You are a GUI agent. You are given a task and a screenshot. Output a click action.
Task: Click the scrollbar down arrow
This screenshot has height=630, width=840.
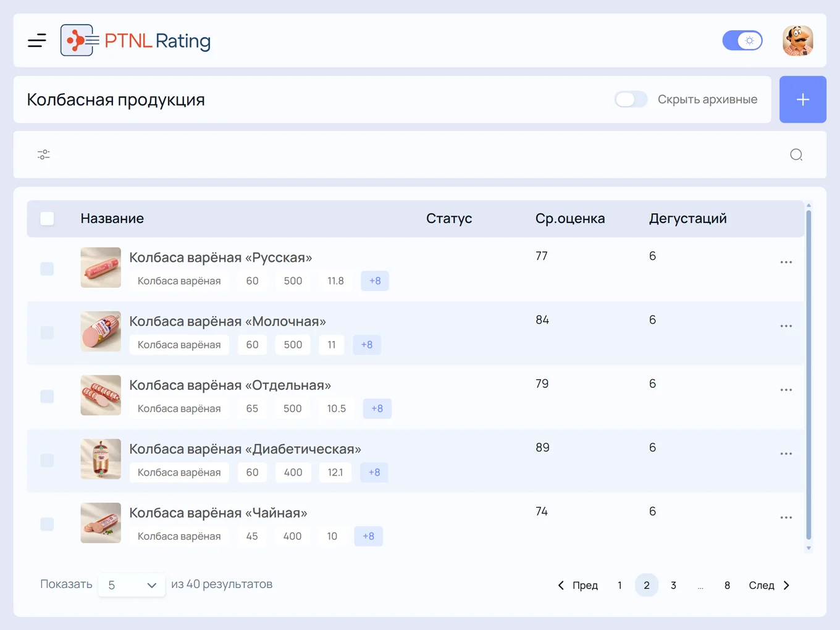coord(808,548)
